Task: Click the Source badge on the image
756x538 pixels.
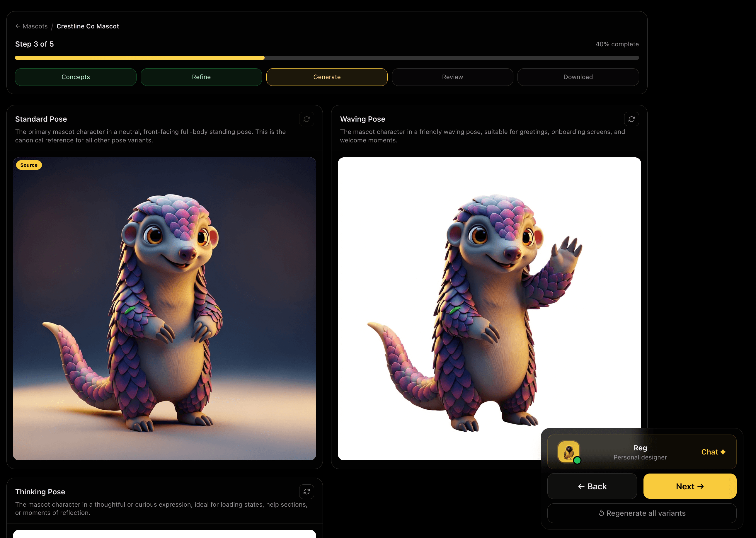Action: pyautogui.click(x=29, y=165)
